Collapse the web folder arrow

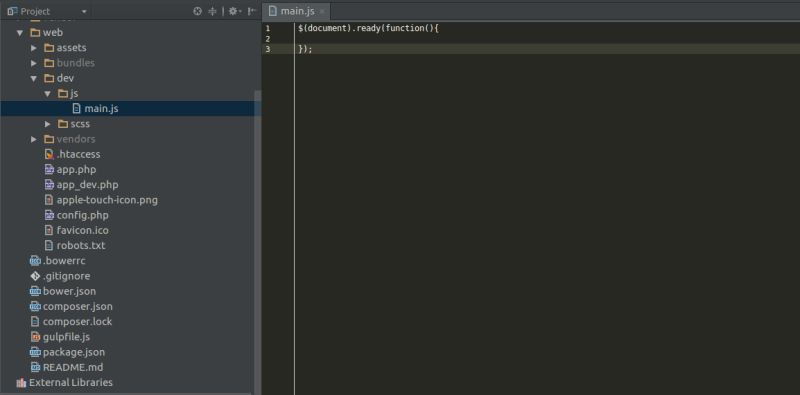(x=20, y=33)
